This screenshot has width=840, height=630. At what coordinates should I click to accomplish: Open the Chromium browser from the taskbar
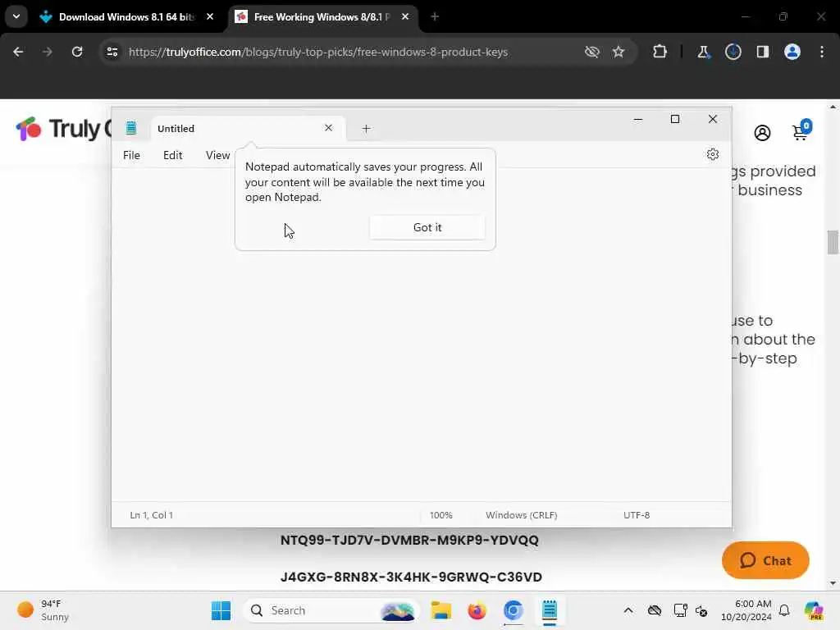tap(514, 610)
